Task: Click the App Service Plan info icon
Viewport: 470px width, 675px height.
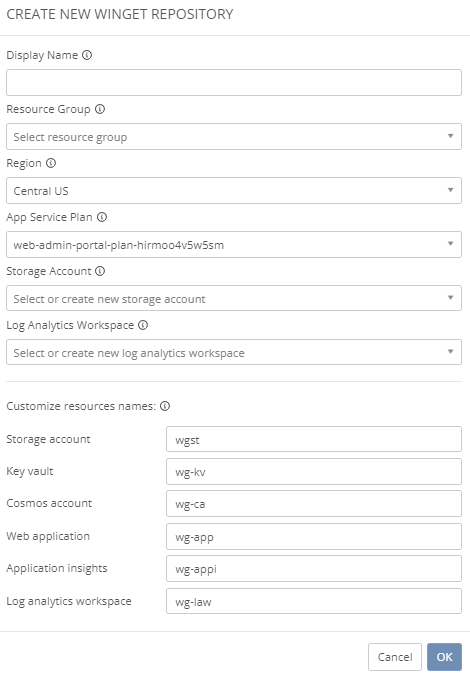Action: 102,217
